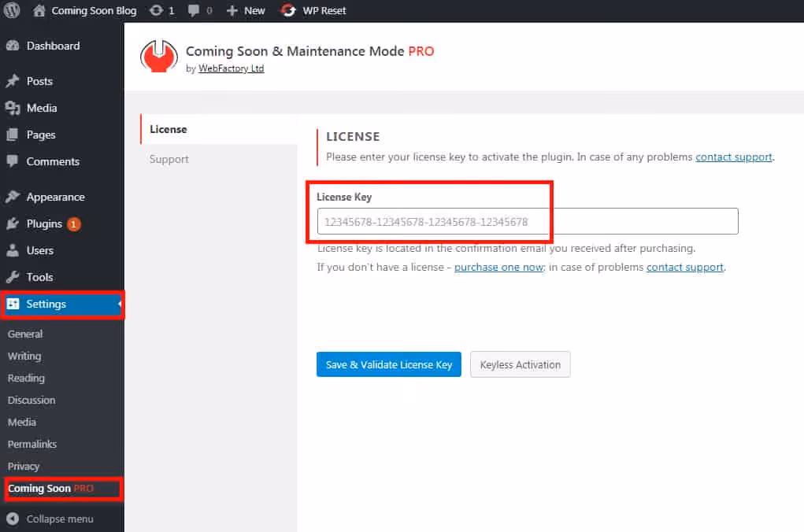This screenshot has width=804, height=532.
Task: Open Discussion settings submenu
Action: (x=31, y=401)
